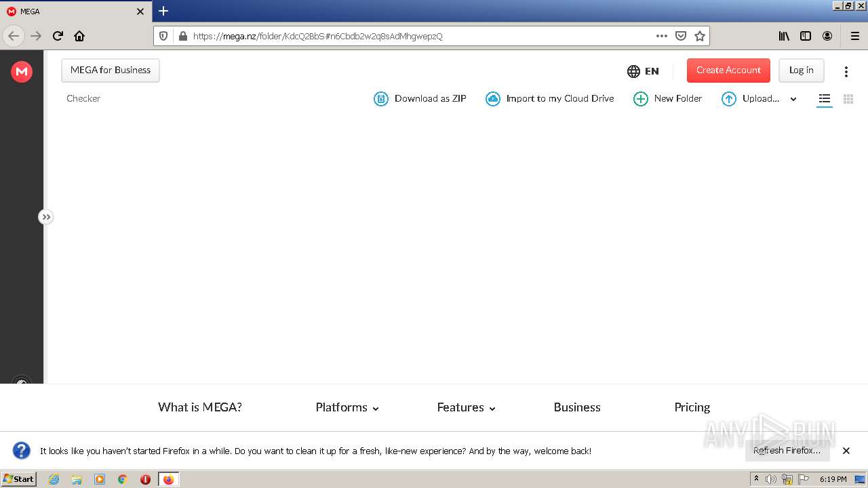Reload the current page
Image resolution: width=868 pixels, height=488 pixels.
58,36
